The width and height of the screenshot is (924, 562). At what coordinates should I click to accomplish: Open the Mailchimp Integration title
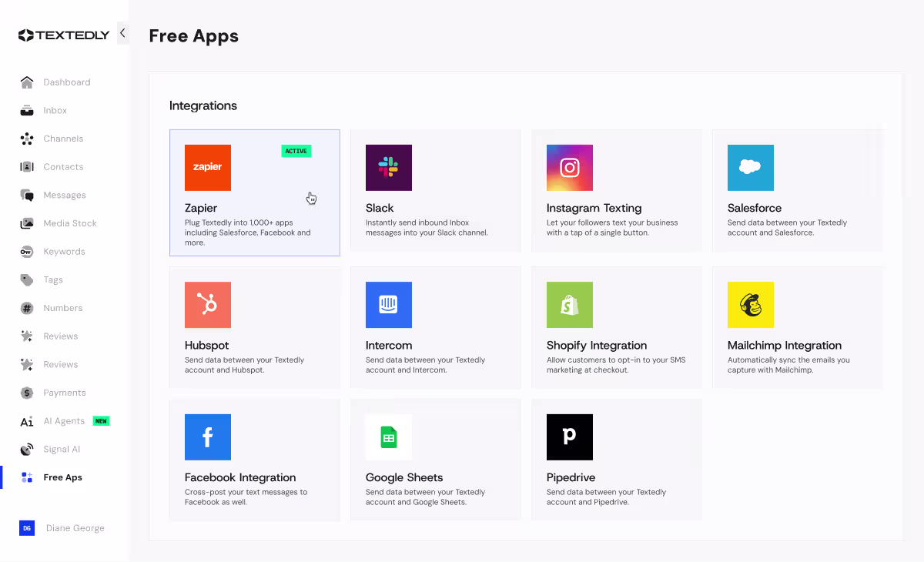click(x=785, y=346)
